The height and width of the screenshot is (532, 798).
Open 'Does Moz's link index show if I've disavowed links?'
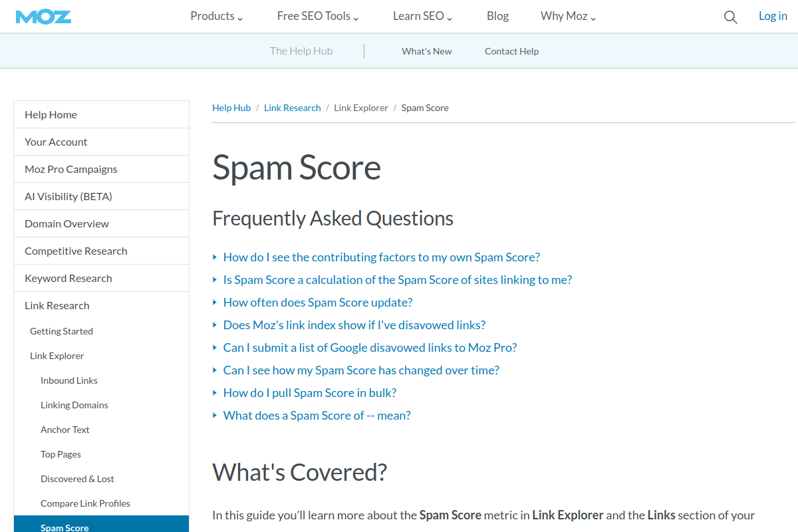point(354,325)
